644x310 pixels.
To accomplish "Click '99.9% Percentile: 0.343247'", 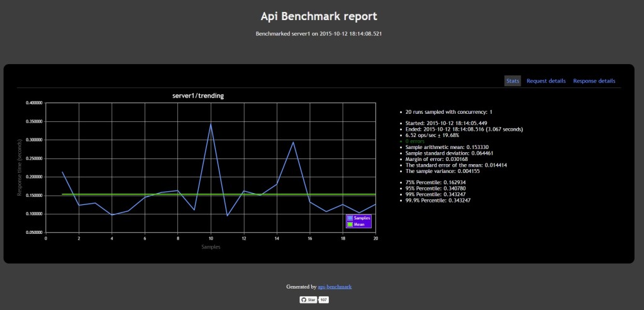I will pyautogui.click(x=438, y=201).
